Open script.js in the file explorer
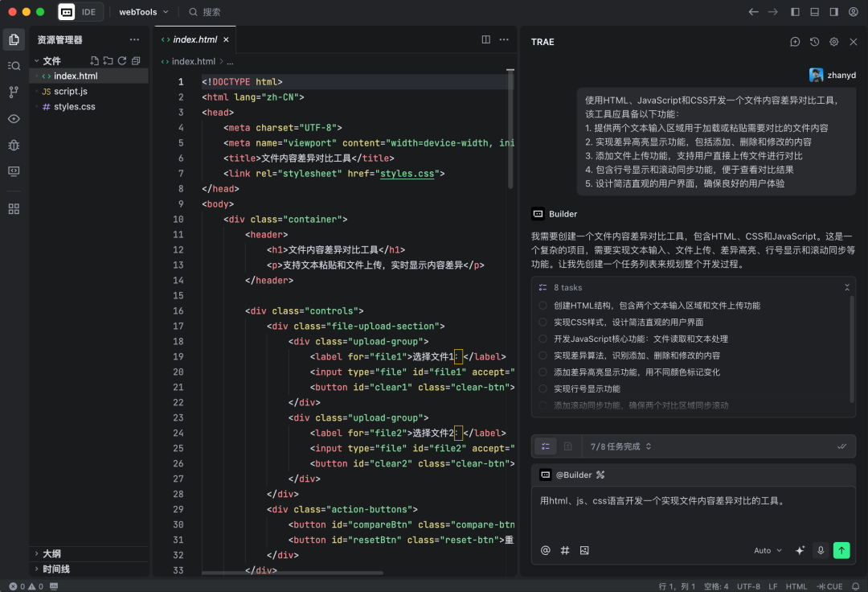The height and width of the screenshot is (592, 868). pos(71,92)
